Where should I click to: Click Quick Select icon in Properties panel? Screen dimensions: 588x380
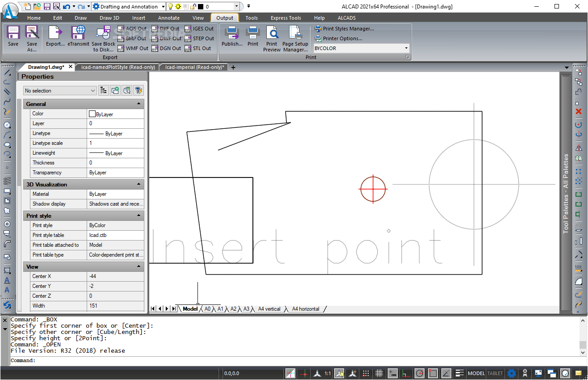pos(139,91)
